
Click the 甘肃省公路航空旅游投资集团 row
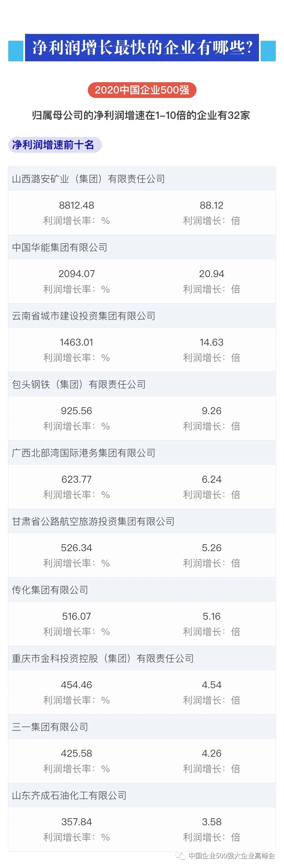pyautogui.click(x=93, y=521)
